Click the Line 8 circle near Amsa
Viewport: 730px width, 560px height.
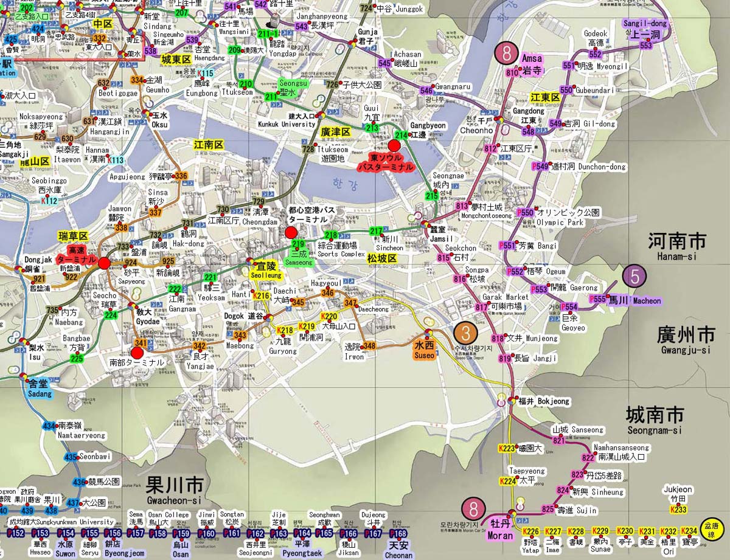506,53
